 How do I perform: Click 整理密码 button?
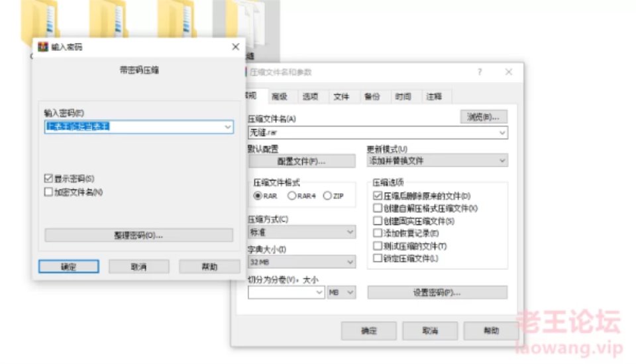point(138,235)
